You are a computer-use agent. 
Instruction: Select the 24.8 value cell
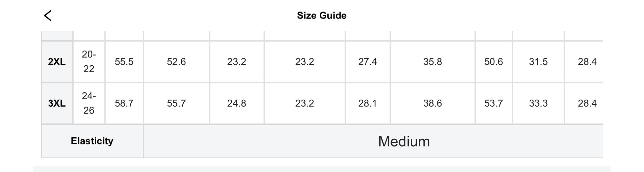tap(237, 103)
